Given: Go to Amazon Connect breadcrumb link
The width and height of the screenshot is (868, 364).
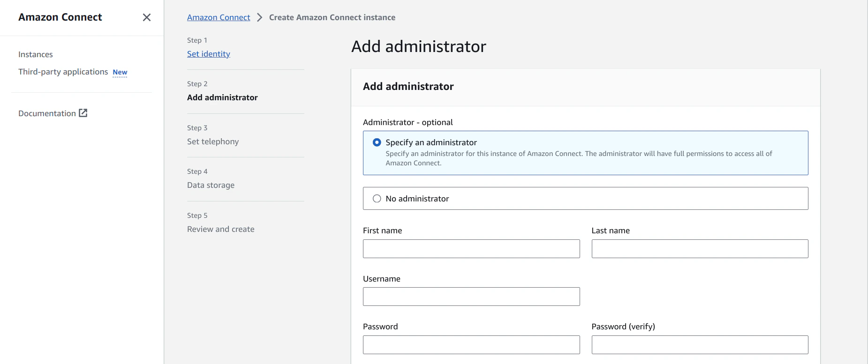Looking at the screenshot, I should point(219,17).
